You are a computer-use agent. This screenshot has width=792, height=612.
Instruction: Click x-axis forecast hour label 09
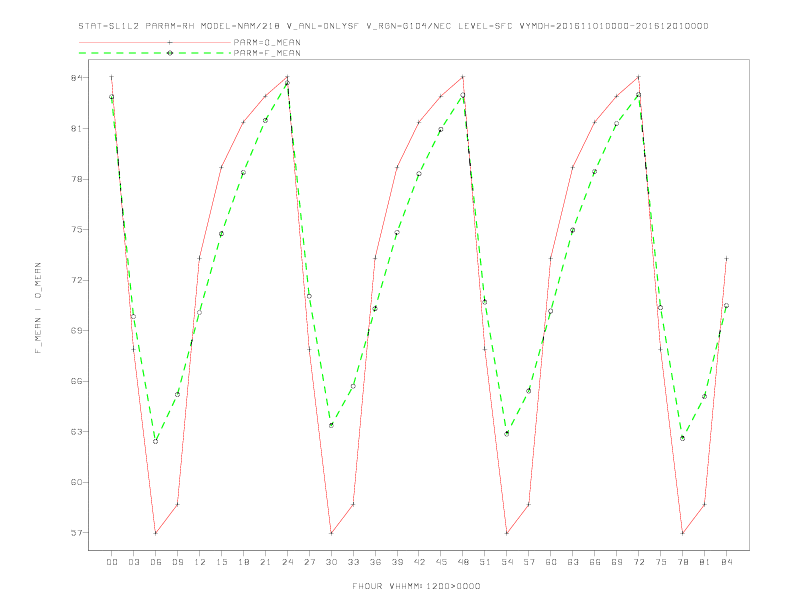click(177, 562)
